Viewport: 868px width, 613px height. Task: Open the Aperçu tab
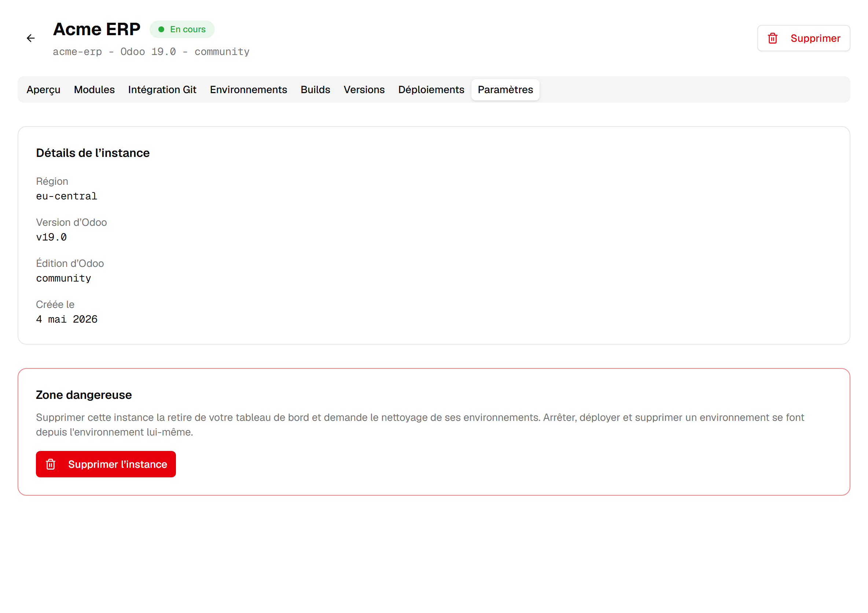click(x=44, y=89)
